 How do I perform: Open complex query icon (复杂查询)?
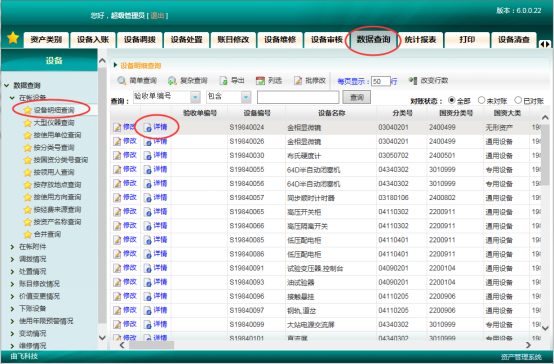click(172, 81)
